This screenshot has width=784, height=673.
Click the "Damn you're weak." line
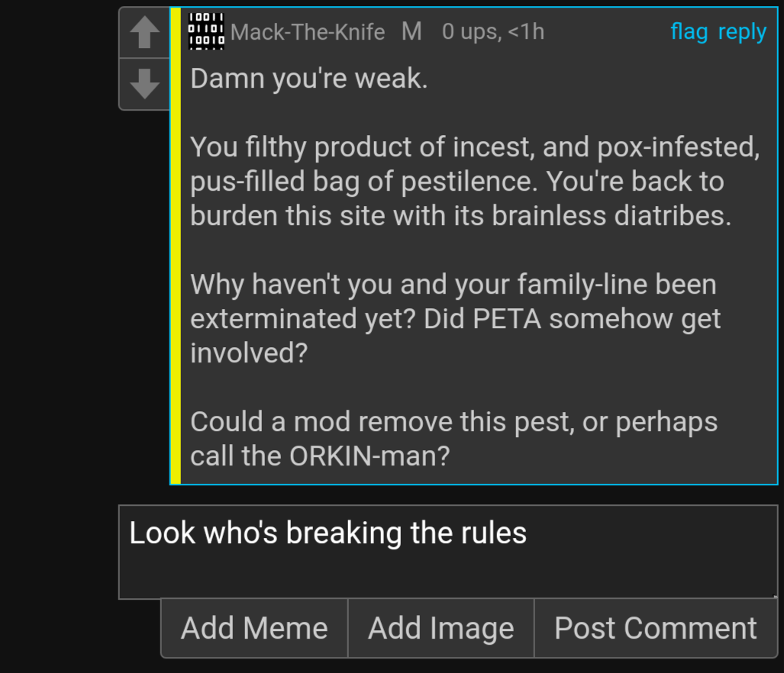(309, 79)
